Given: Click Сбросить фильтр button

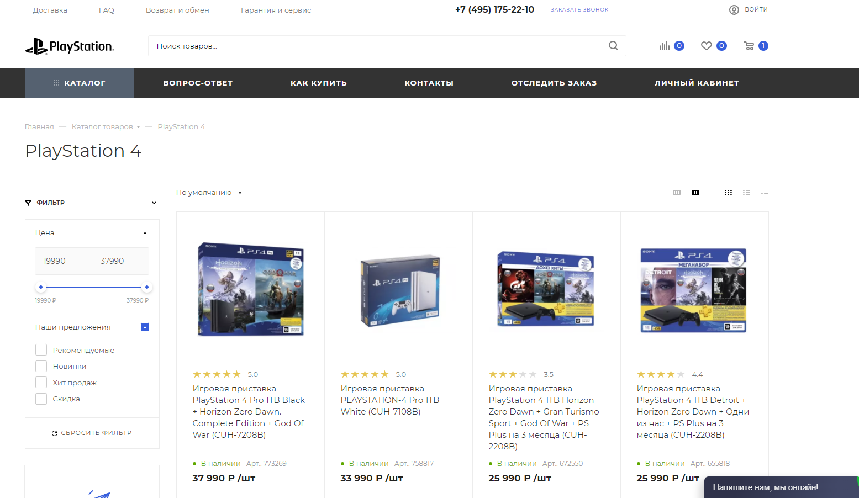Looking at the screenshot, I should [92, 433].
